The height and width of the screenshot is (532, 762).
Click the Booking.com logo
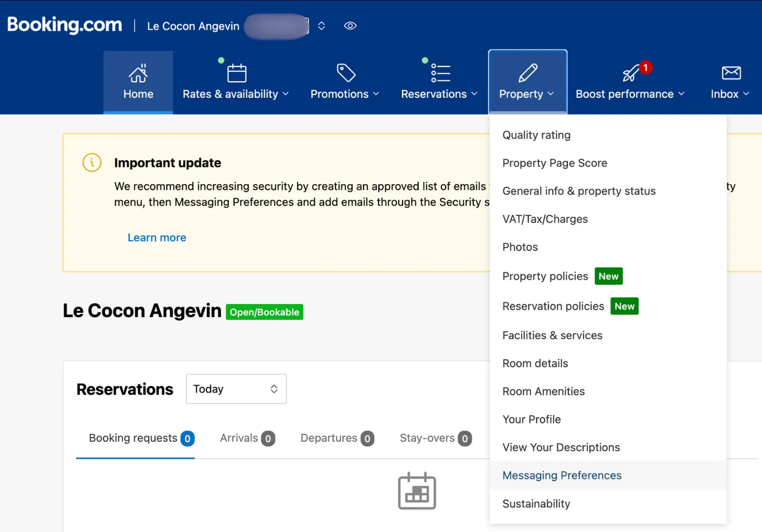[x=65, y=25]
